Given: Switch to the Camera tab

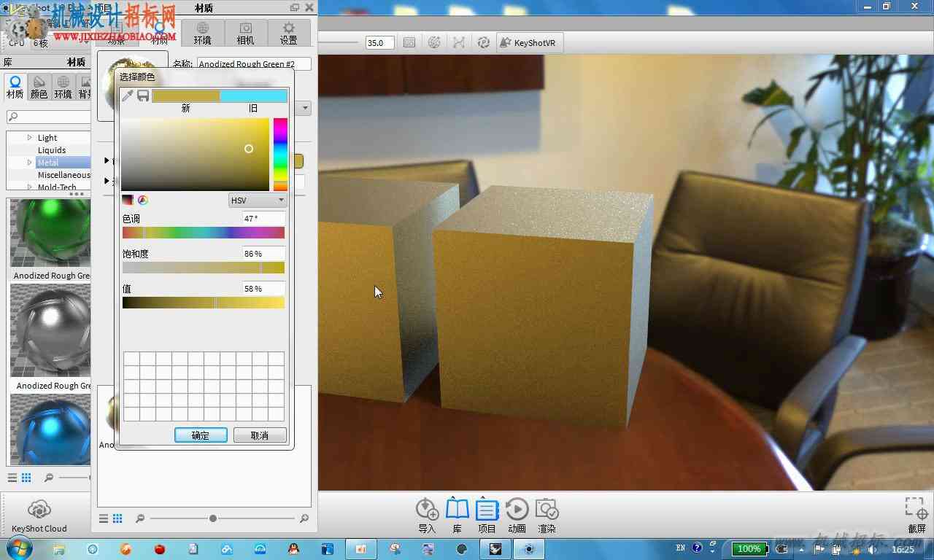Looking at the screenshot, I should coord(245,34).
